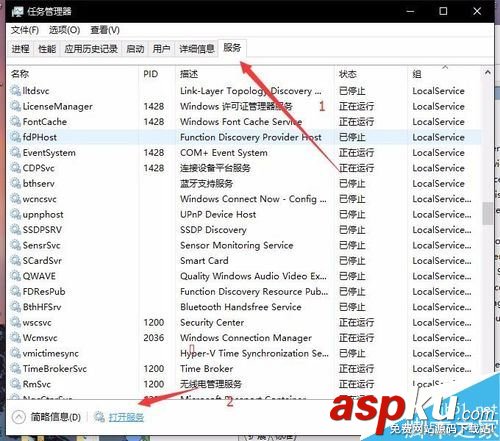Select the BthHFSrv gear icon

[16, 307]
